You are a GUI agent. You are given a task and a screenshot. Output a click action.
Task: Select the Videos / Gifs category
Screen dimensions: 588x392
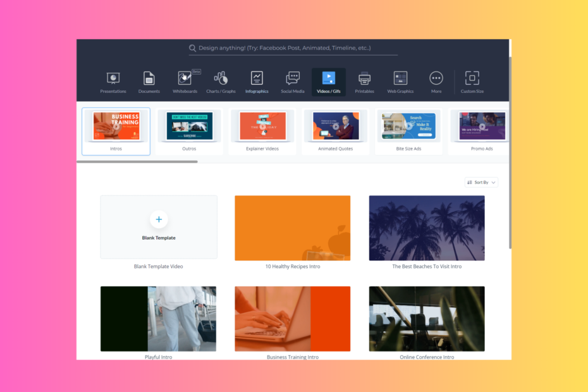(329, 82)
